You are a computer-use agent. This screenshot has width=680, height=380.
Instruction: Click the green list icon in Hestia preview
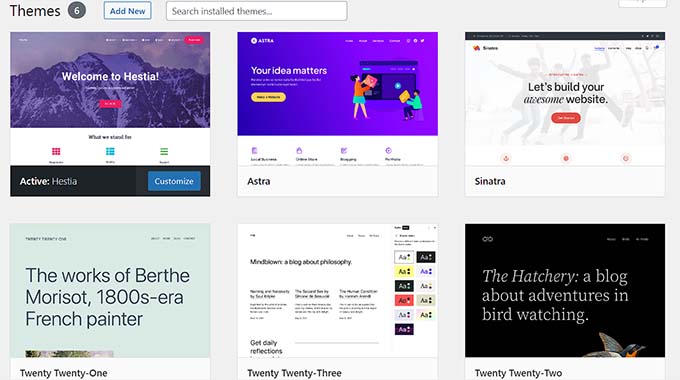click(164, 151)
